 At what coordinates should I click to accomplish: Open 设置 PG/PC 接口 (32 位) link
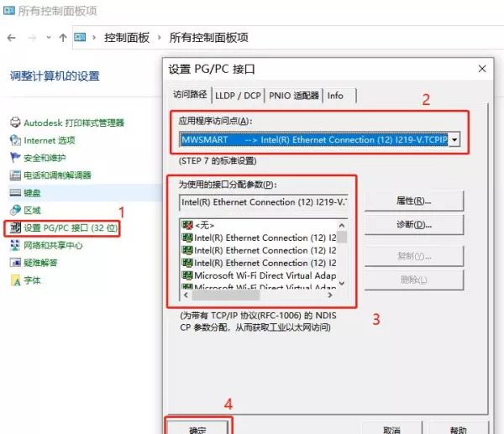71,227
